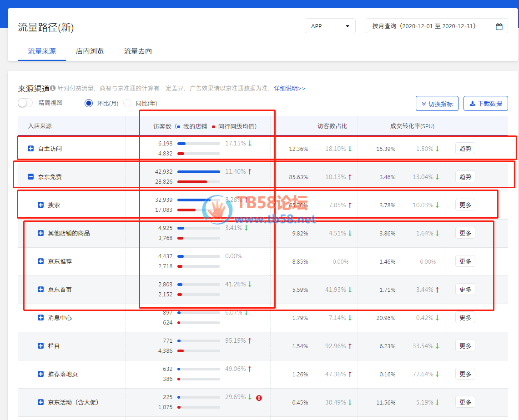519x420 pixels.
Task: Click the blue visitor bar for 自主访问
Action: [x=181, y=144]
